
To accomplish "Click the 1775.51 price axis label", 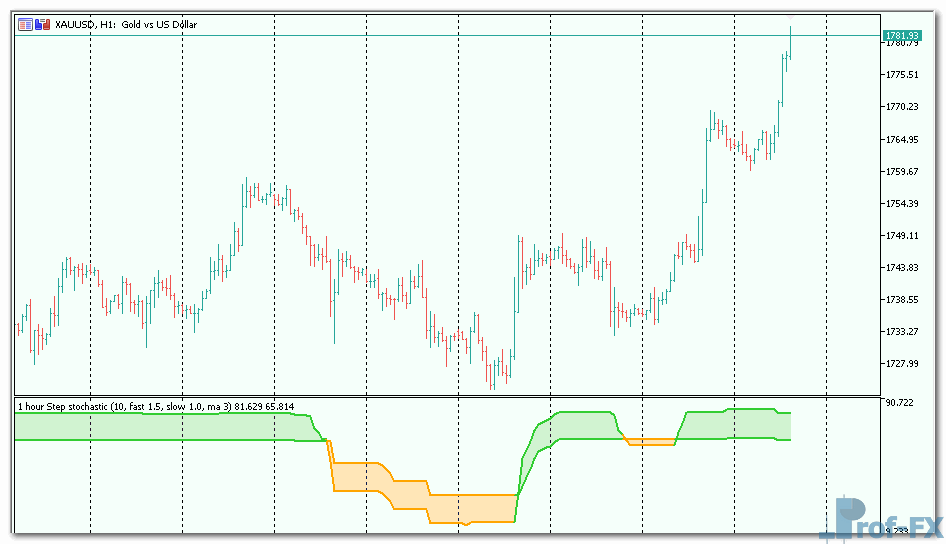I will point(902,75).
